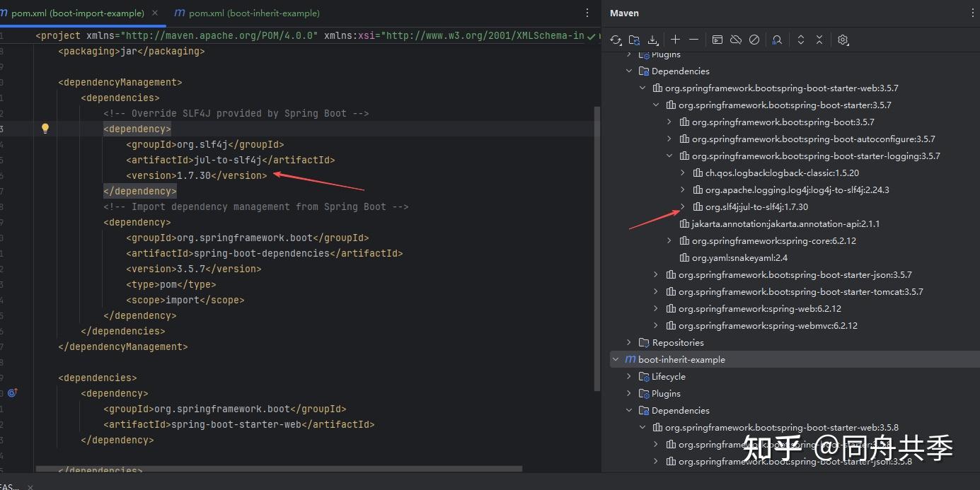Download sources and documentation
Image resolution: width=980 pixels, height=490 pixels.
pos(652,40)
